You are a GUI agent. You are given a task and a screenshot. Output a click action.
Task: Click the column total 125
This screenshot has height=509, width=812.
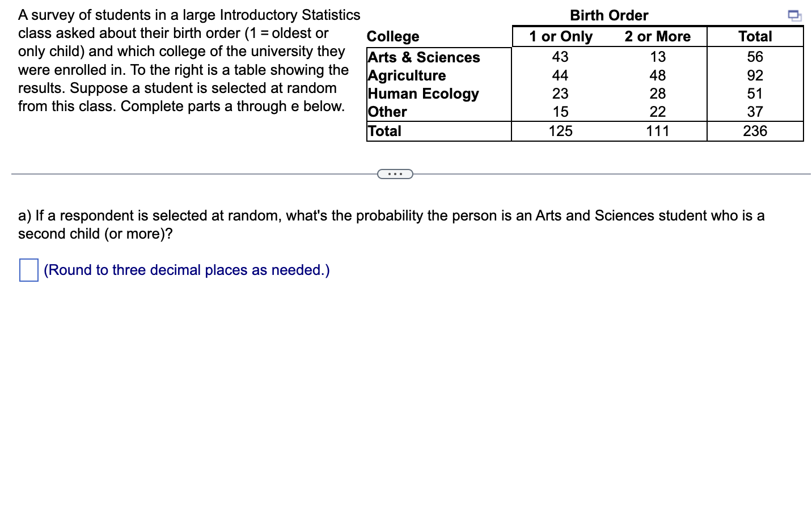coord(561,131)
